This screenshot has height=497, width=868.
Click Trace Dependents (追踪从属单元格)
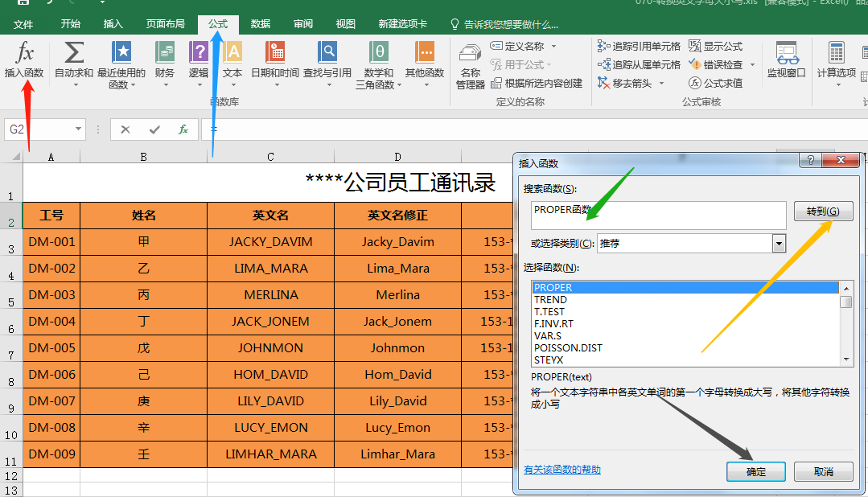[x=639, y=64]
